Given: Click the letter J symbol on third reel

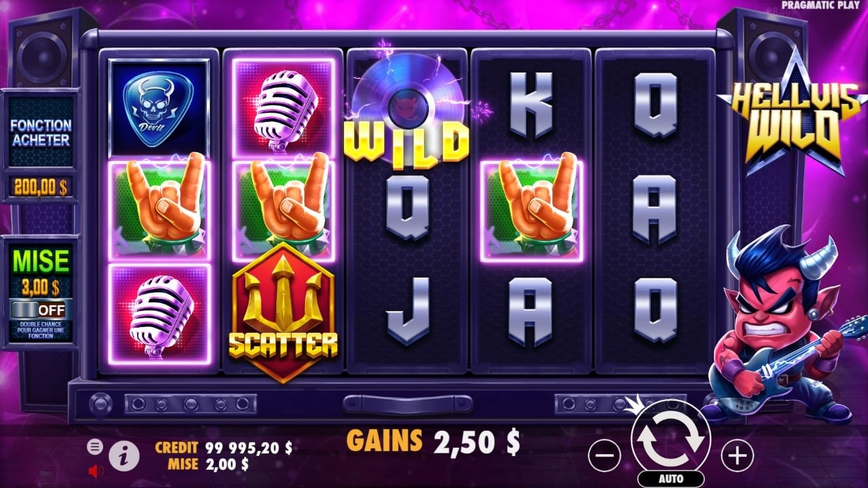Looking at the screenshot, I should 408,311.
